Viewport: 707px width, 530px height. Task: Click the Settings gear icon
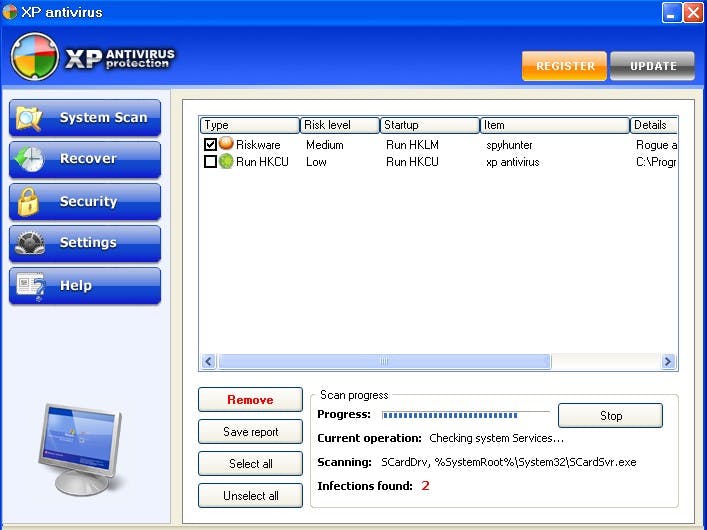coord(30,243)
